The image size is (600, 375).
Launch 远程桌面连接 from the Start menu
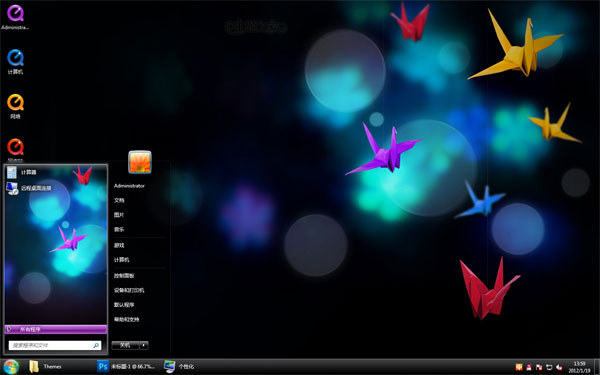[29, 188]
